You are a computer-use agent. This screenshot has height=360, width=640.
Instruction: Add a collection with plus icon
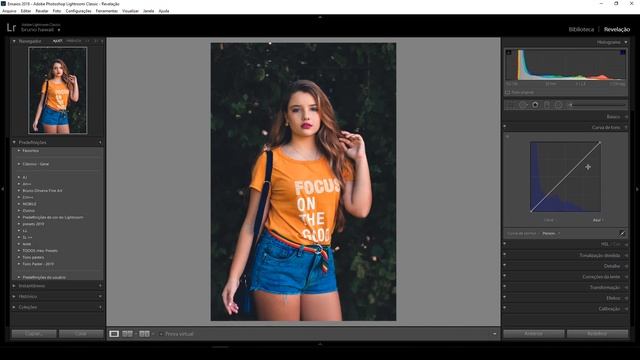pos(100,307)
